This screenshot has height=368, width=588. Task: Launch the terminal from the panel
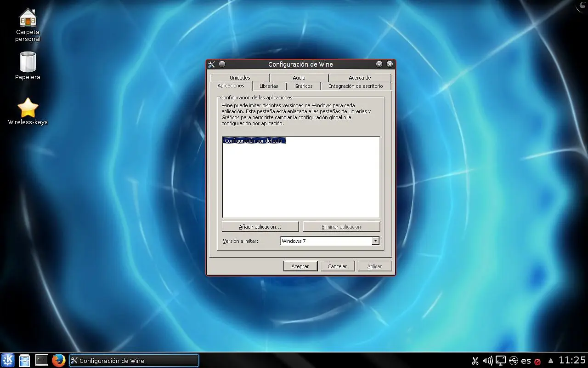[x=42, y=360]
